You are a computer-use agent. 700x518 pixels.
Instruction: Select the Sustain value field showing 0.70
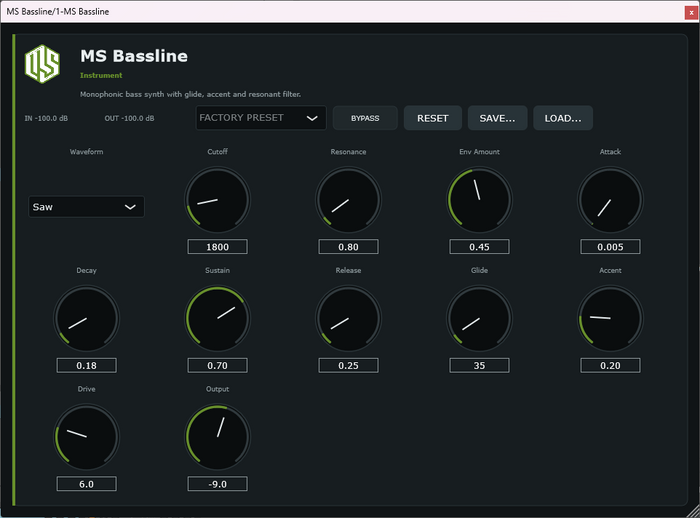[217, 365]
